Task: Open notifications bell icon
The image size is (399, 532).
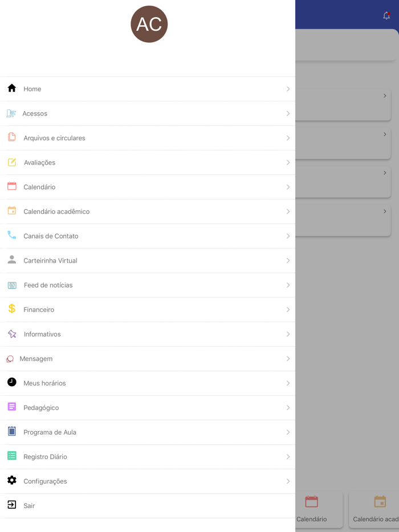Action: tap(386, 16)
